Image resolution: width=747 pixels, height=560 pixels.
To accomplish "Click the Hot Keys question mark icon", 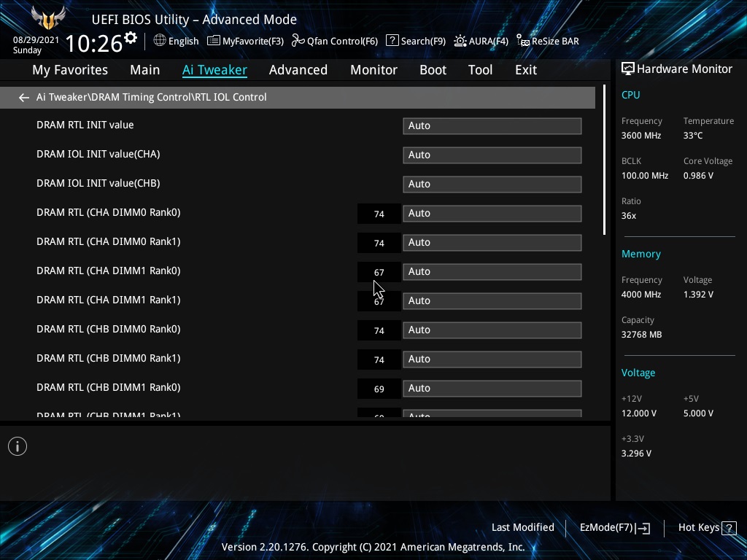I will (x=729, y=528).
